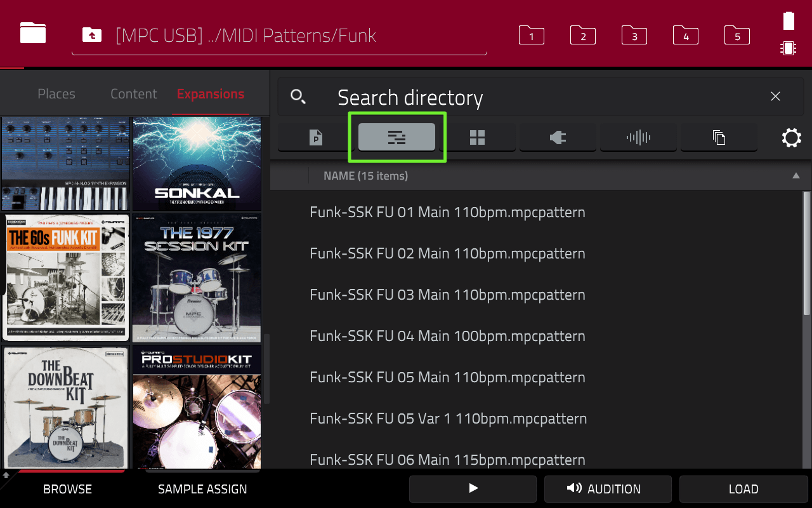Load the selected pattern with LOAD
812x508 pixels.
pos(743,489)
